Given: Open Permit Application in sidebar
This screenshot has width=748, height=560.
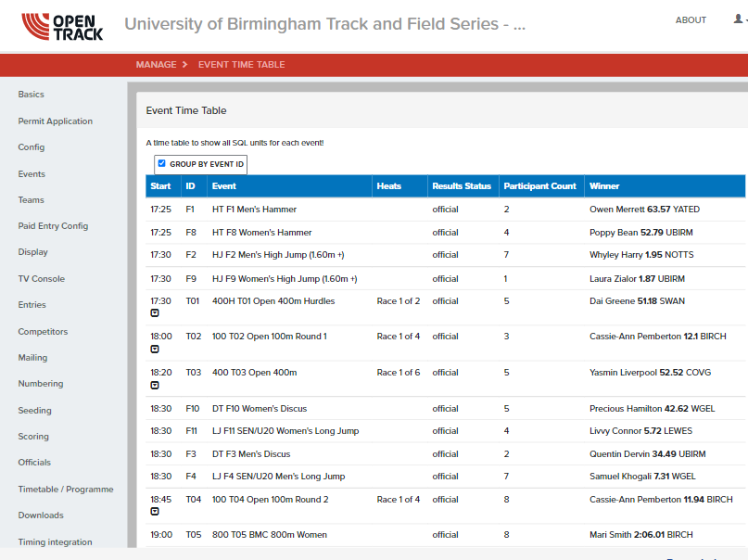Looking at the screenshot, I should coord(56,121).
